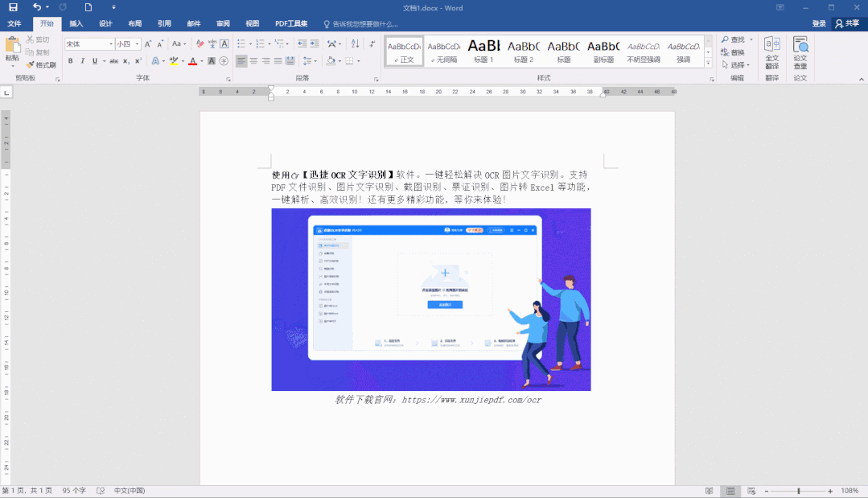Align paragraph left
The image size is (868, 498).
point(241,61)
